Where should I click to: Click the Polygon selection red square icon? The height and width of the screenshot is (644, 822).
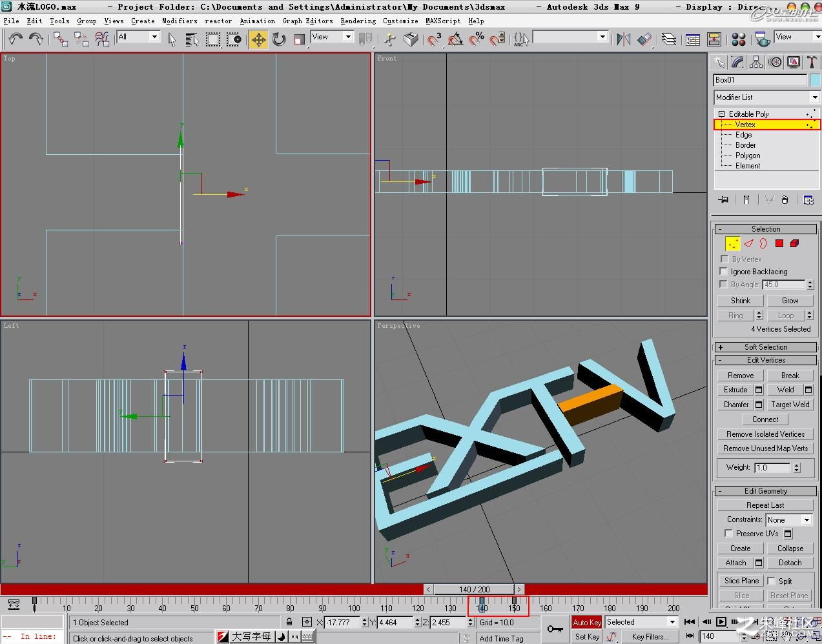pyautogui.click(x=779, y=243)
